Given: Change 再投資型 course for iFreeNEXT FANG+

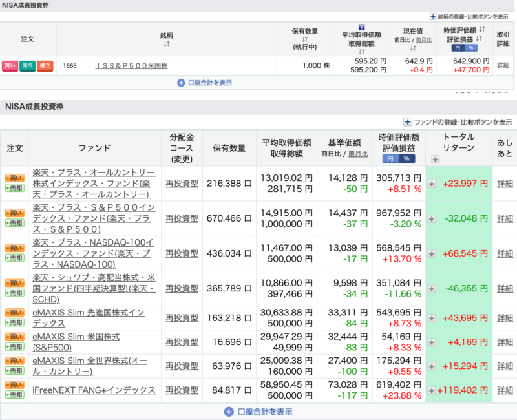Looking at the screenshot, I should [x=182, y=390].
